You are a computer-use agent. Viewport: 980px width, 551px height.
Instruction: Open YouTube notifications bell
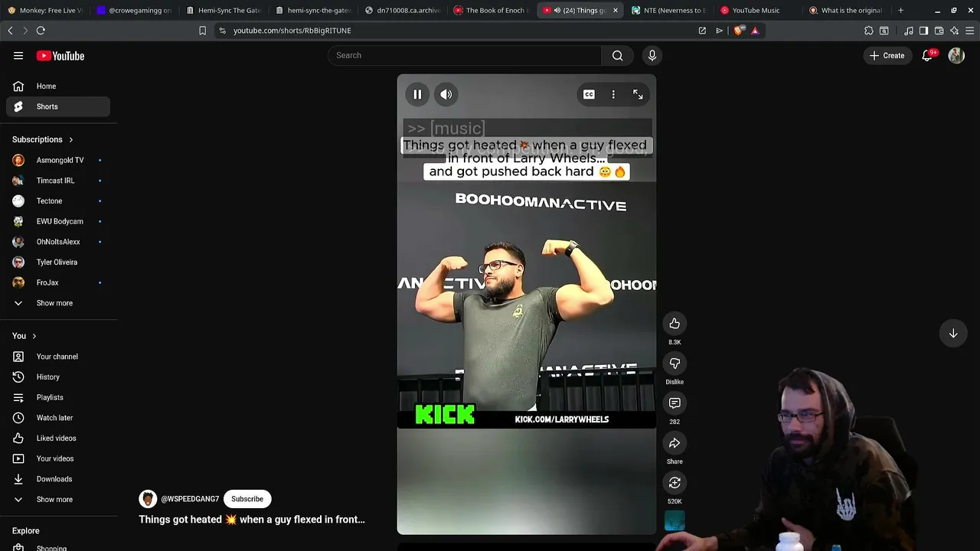pyautogui.click(x=927, y=55)
